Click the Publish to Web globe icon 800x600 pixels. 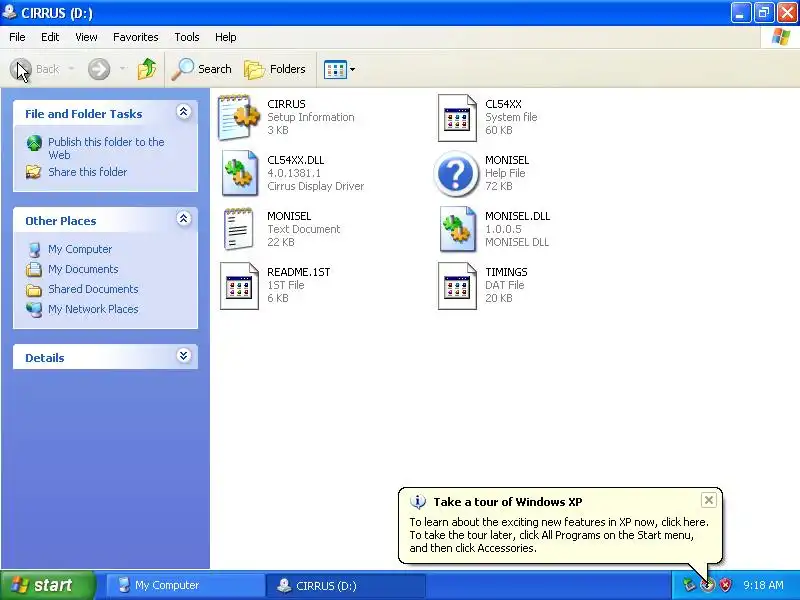[34, 143]
